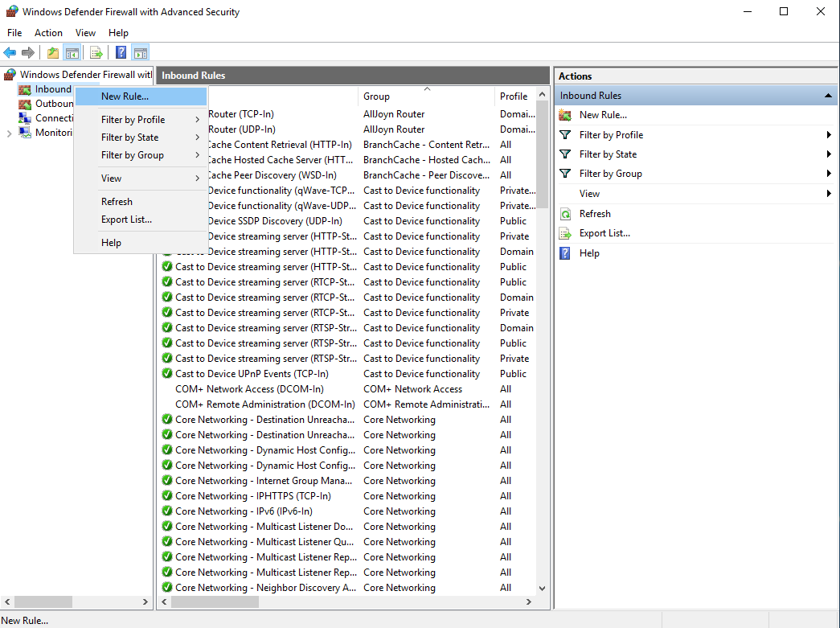Click the blue Help toolbar icon
840x628 pixels.
(x=121, y=53)
